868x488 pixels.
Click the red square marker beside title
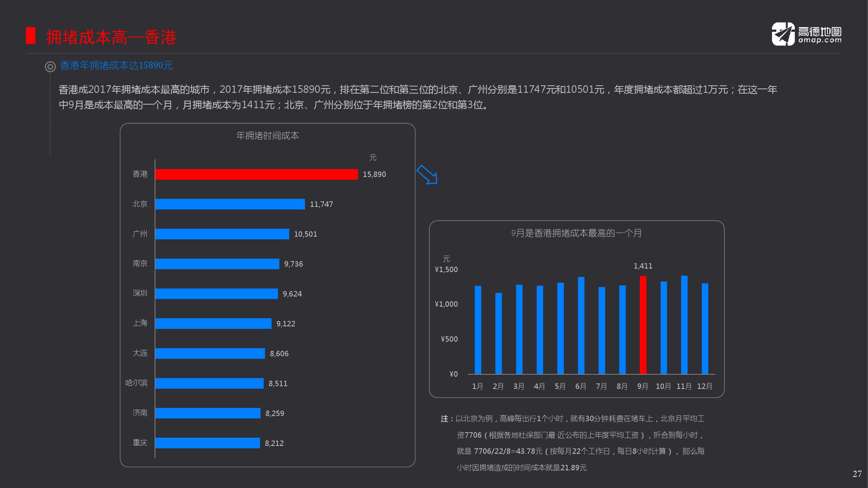pos(31,36)
